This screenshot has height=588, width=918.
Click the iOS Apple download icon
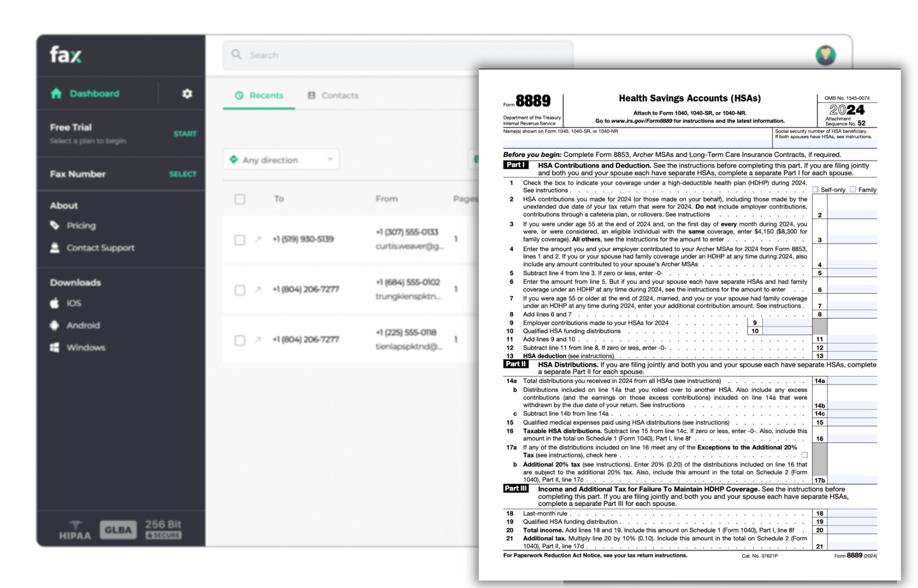click(x=55, y=303)
